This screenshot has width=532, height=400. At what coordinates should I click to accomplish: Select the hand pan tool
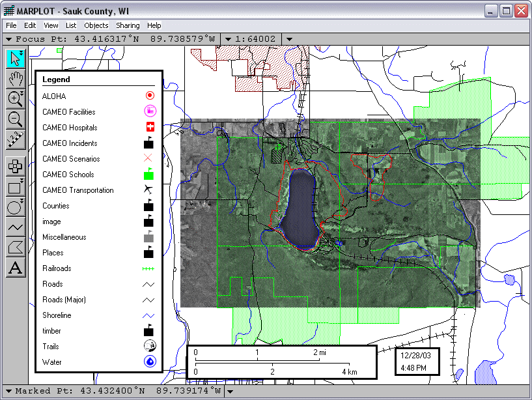point(16,79)
